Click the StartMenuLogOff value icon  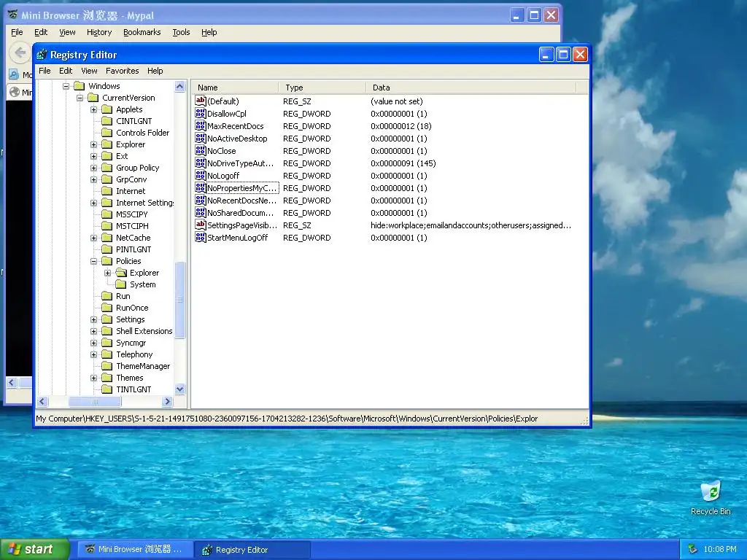pos(200,237)
